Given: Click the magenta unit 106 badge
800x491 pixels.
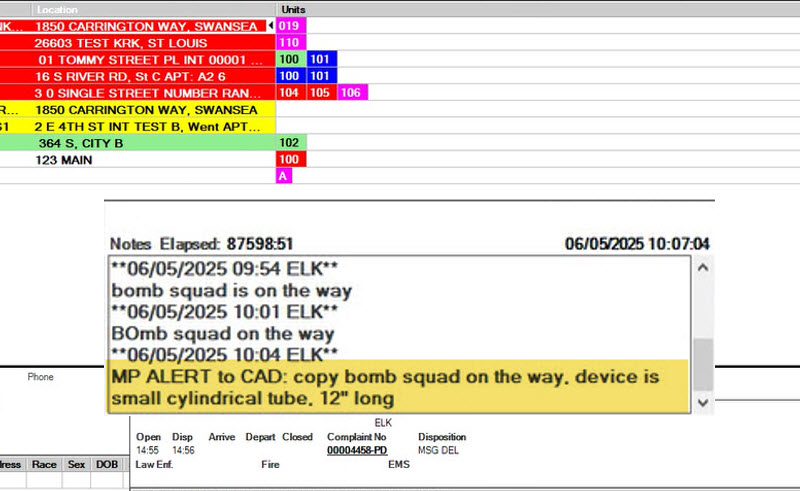Looking at the screenshot, I should pos(352,92).
